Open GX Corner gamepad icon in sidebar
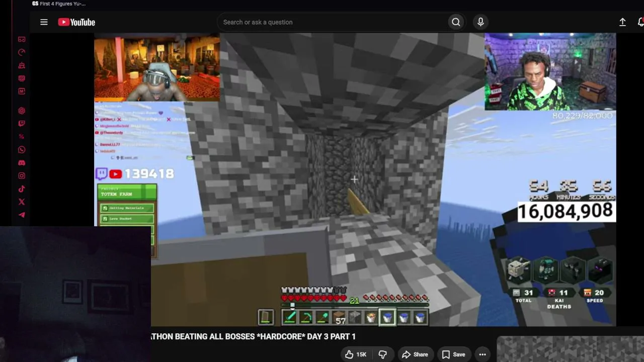This screenshot has height=362, width=644. [x=22, y=39]
